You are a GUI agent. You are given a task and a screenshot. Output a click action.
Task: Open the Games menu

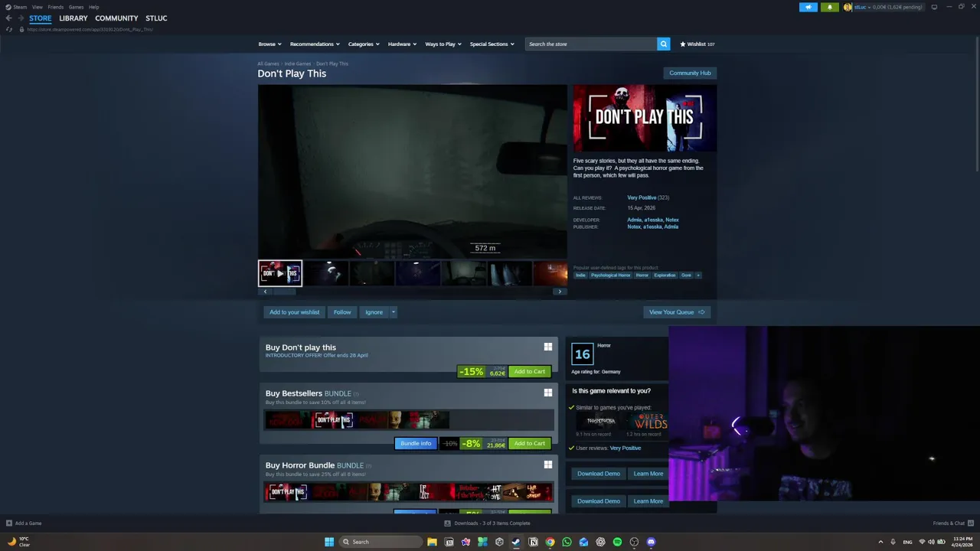coord(76,7)
